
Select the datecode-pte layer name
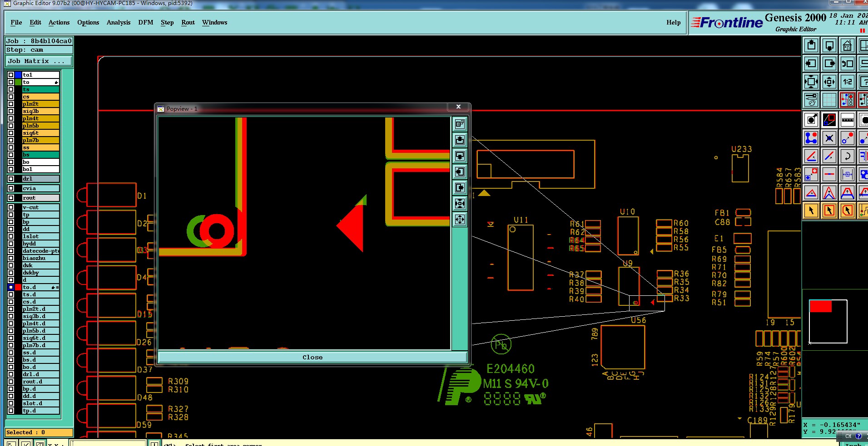tap(40, 251)
